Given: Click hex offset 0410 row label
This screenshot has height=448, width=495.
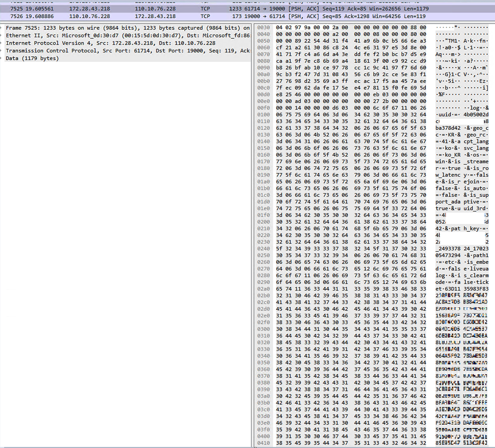Looking at the screenshot, I should 263,443.
